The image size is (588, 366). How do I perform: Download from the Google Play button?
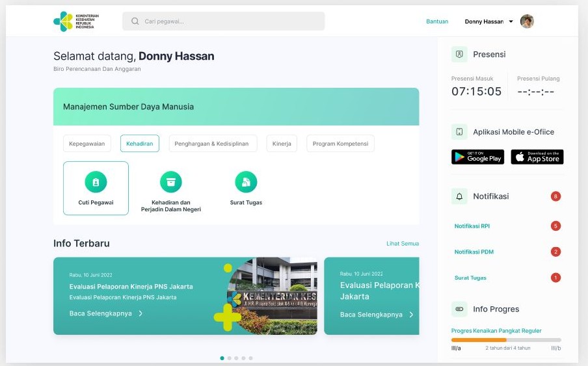click(477, 157)
